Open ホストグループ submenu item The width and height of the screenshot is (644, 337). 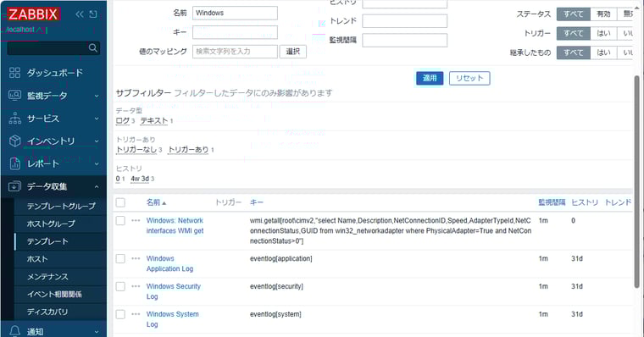pyautogui.click(x=51, y=224)
